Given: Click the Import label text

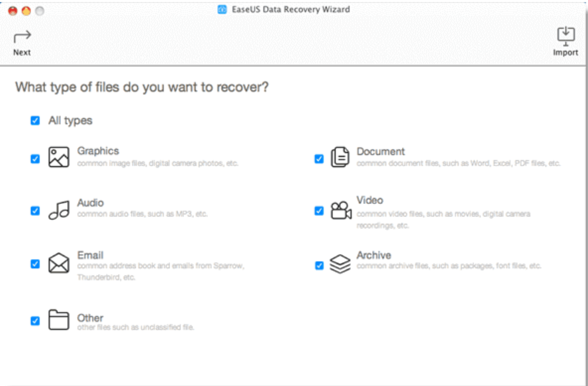Looking at the screenshot, I should point(565,52).
